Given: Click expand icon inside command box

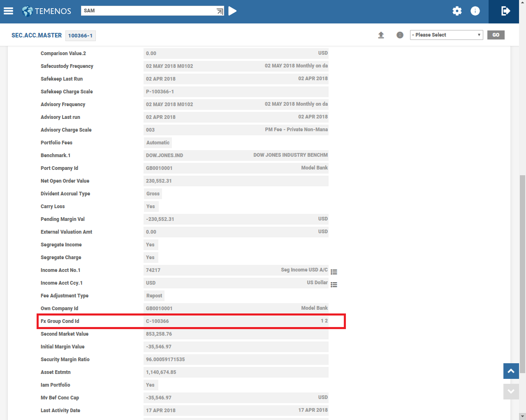Looking at the screenshot, I should click(x=220, y=11).
